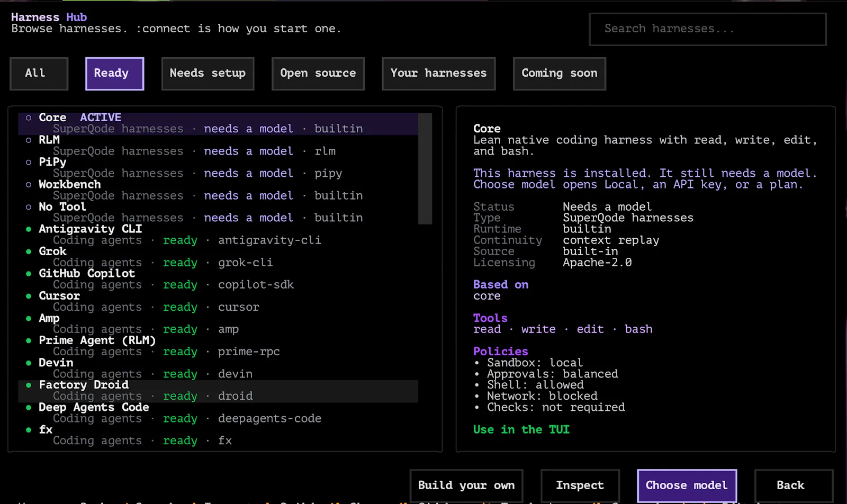This screenshot has width=847, height=504.
Task: Select the Workbench harness row
Action: coord(218,190)
